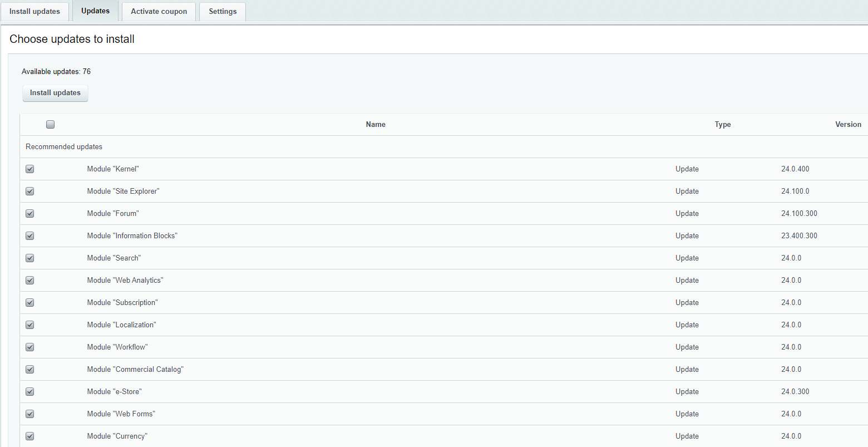Uncheck the Module "e-Store" checkbox
The image size is (868, 447).
pyautogui.click(x=30, y=392)
